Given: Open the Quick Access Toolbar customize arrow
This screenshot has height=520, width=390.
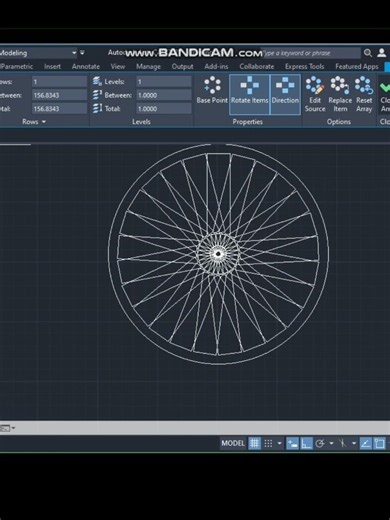Looking at the screenshot, I should (x=82, y=53).
